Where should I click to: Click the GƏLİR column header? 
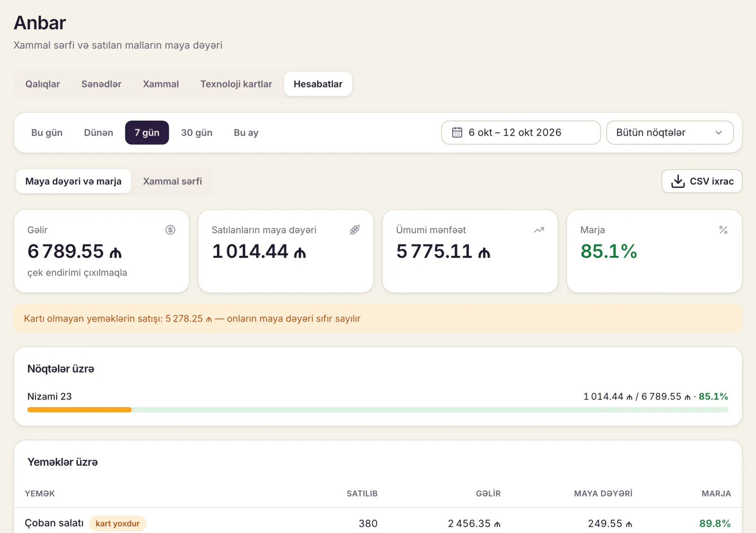pyautogui.click(x=488, y=493)
